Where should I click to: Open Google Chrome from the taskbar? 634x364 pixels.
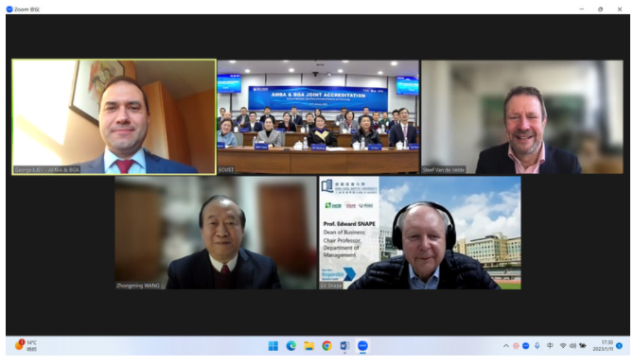click(326, 346)
